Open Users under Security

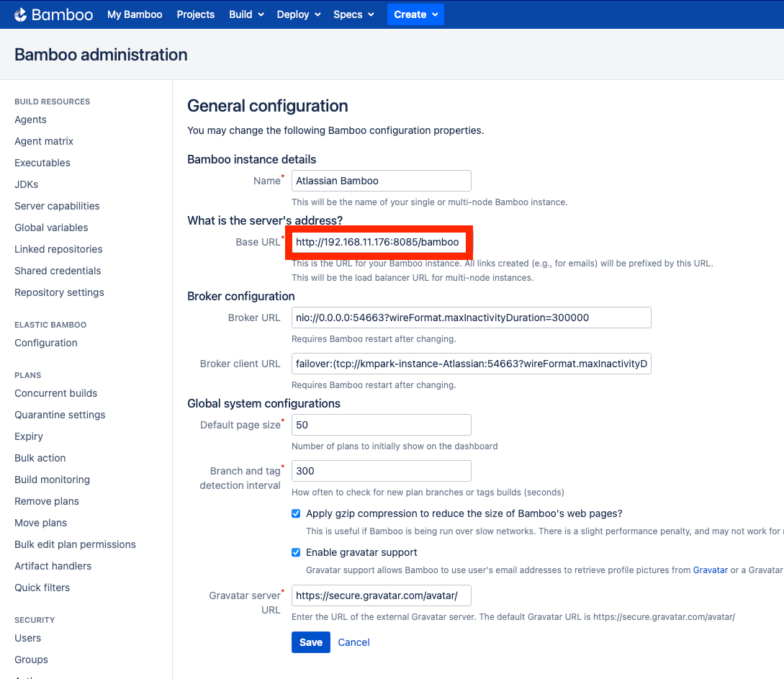coord(27,638)
